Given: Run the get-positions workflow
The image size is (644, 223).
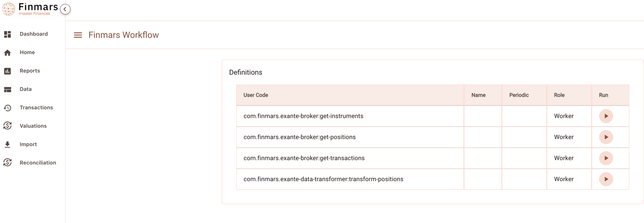Looking at the screenshot, I should pos(606,137).
